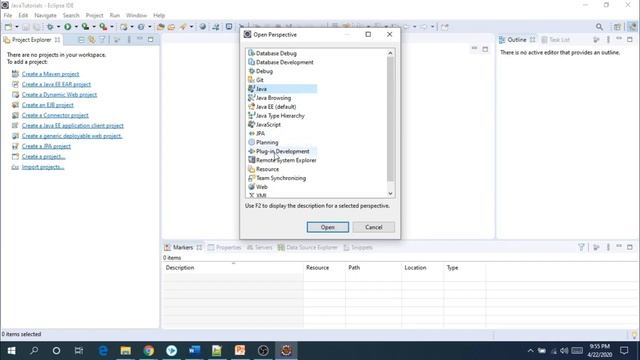
Task: Click the Save All toolbar icon
Action: [x=37, y=27]
